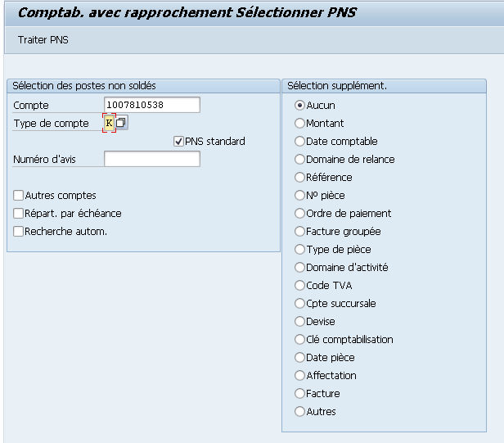504x443 pixels.
Task: Select the Ordre de paiement option
Action: [x=299, y=213]
